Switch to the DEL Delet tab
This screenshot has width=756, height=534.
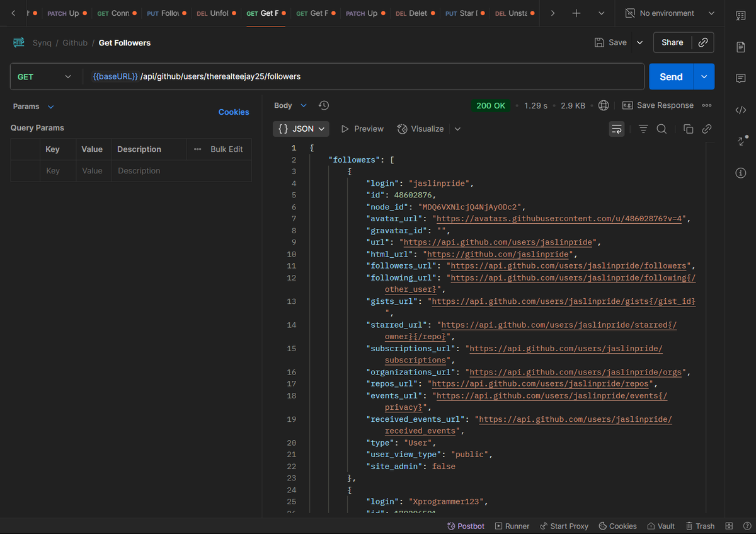415,13
